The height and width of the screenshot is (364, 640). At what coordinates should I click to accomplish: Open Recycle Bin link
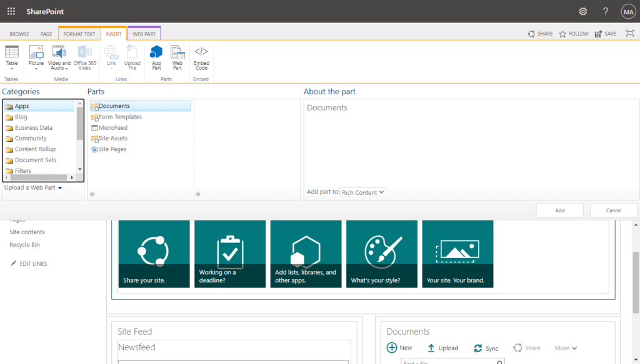[x=24, y=245]
